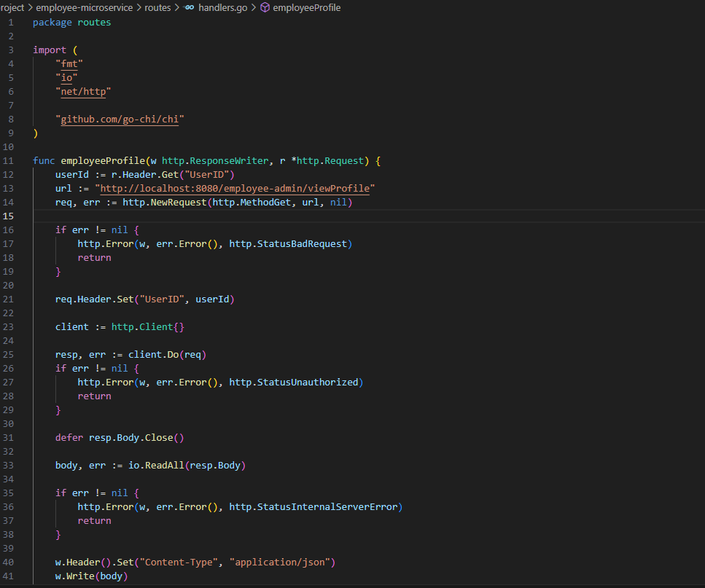Screen dimensions: 705x588
Task: Click "http.MethodGet" on line 14
Action: click(x=252, y=202)
